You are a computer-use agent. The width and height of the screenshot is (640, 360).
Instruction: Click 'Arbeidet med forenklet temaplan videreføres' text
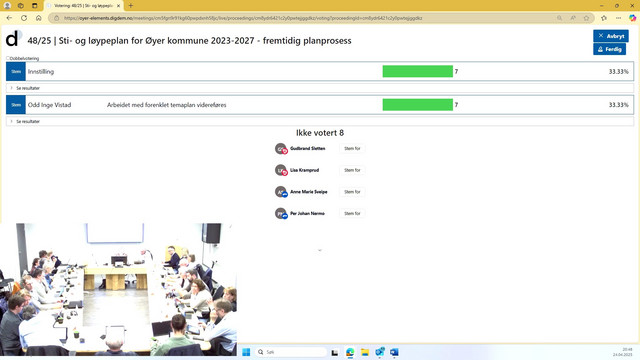coord(167,105)
